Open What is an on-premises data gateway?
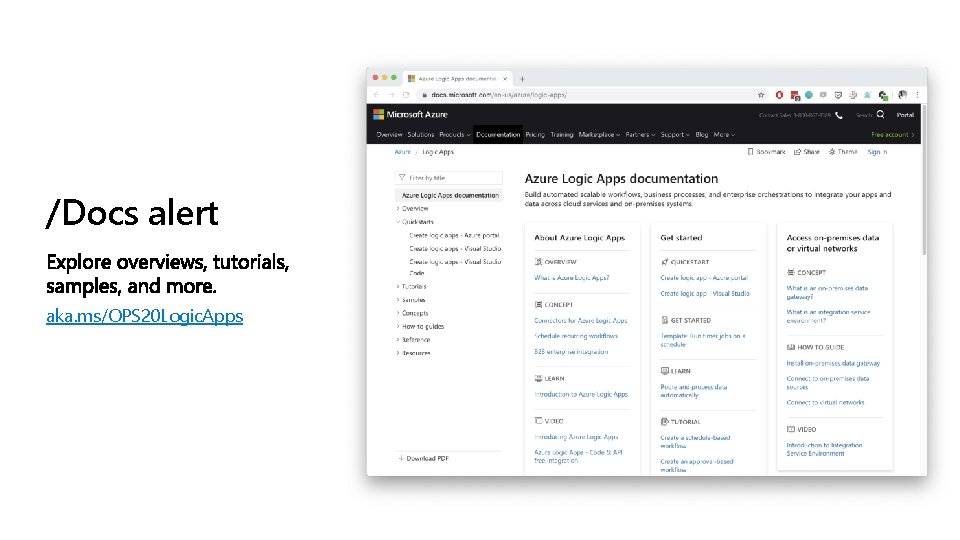This screenshot has width=960, height=540. click(827, 293)
